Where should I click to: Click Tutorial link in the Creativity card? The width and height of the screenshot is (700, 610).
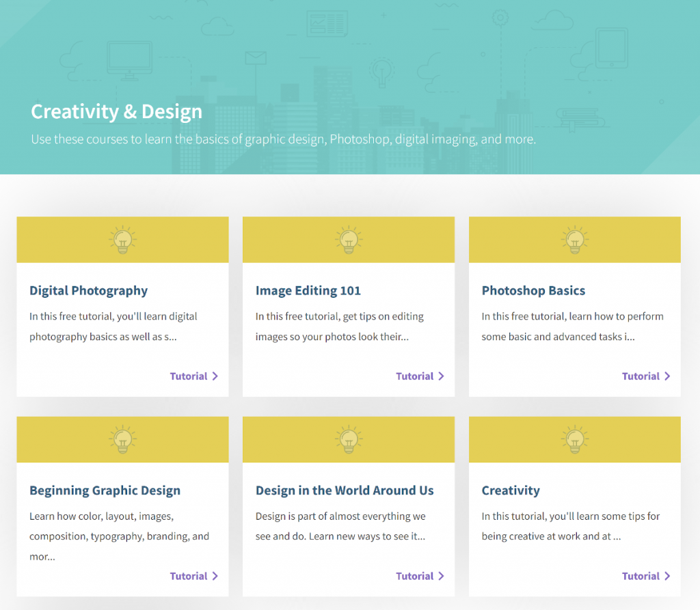pos(645,577)
